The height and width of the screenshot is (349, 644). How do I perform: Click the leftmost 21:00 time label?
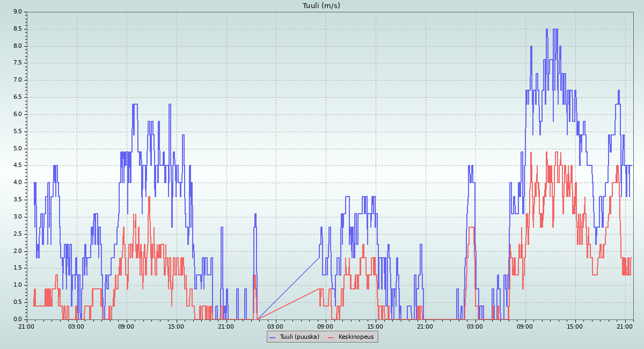click(27, 326)
